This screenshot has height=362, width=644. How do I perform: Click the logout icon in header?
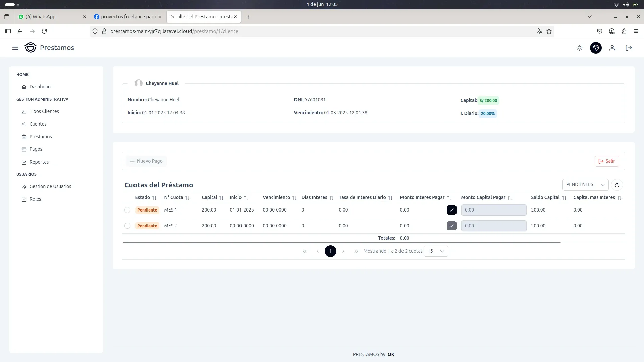click(x=629, y=48)
